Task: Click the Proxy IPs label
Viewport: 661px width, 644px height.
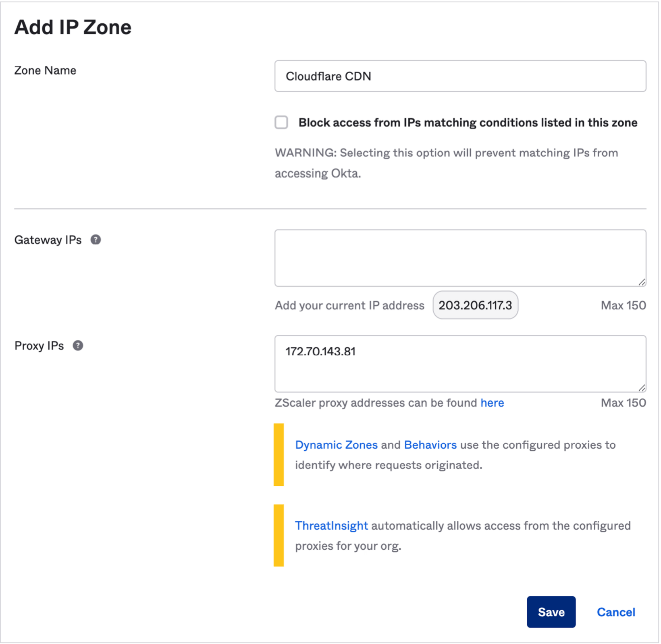Action: coord(39,346)
